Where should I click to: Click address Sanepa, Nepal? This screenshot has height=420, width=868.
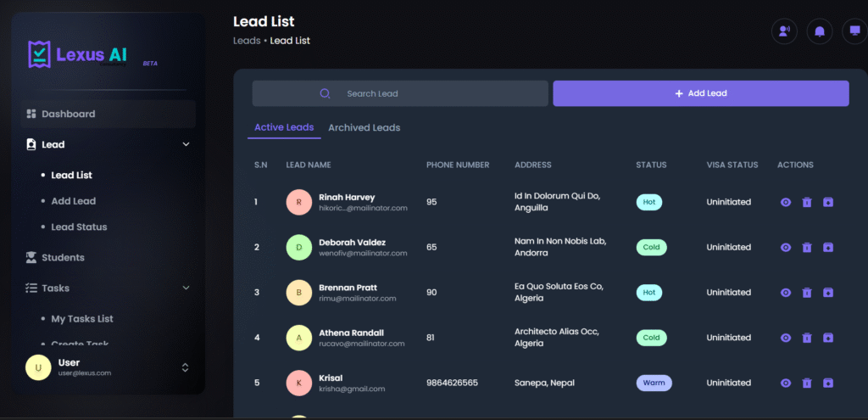pos(544,383)
